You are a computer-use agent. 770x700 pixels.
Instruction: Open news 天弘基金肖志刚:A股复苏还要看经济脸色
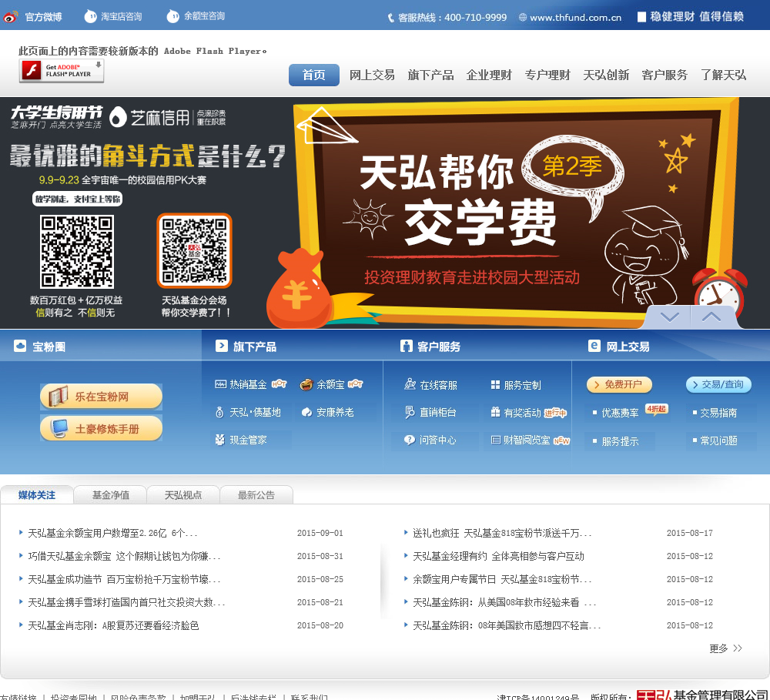(113, 625)
